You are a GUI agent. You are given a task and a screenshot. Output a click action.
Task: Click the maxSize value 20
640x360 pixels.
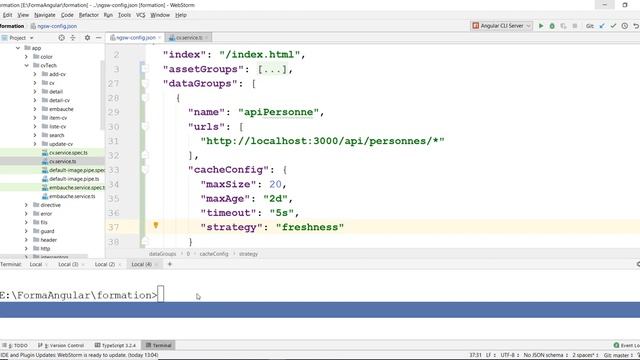[x=275, y=184]
